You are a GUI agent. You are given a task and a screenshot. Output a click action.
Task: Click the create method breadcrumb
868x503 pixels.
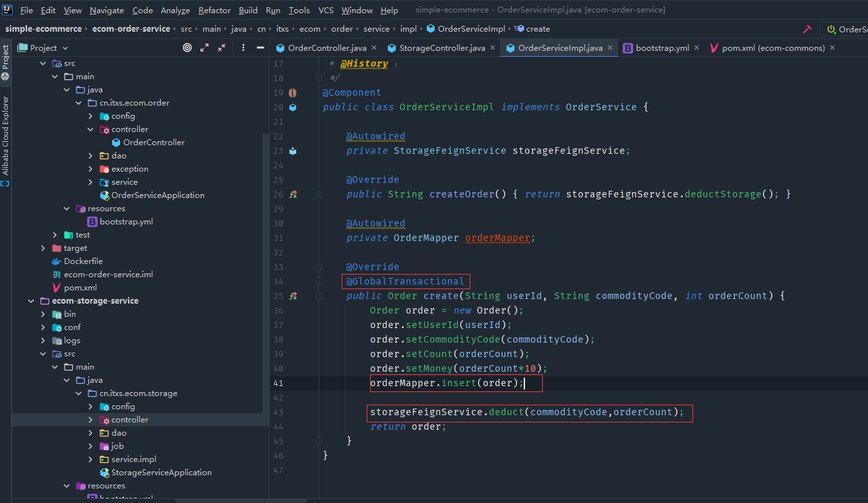pos(533,29)
